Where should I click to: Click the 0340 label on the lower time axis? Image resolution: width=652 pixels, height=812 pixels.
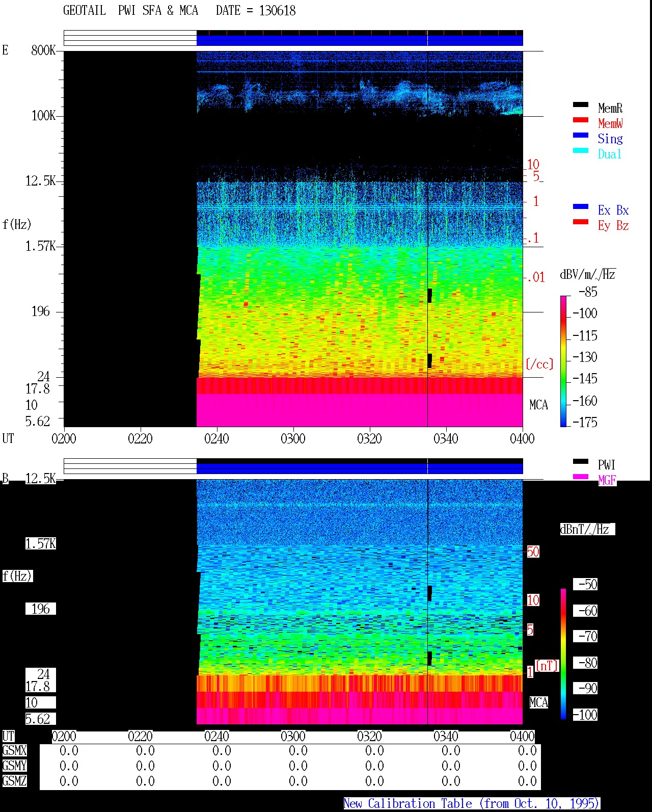[x=446, y=736]
